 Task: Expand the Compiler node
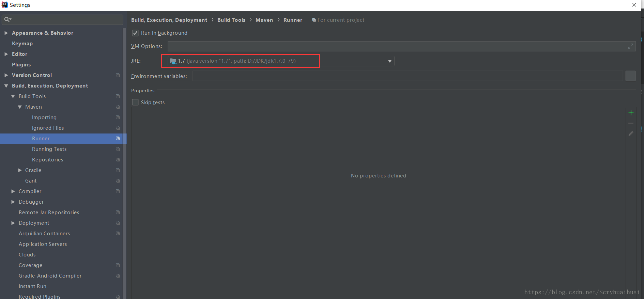click(x=13, y=191)
